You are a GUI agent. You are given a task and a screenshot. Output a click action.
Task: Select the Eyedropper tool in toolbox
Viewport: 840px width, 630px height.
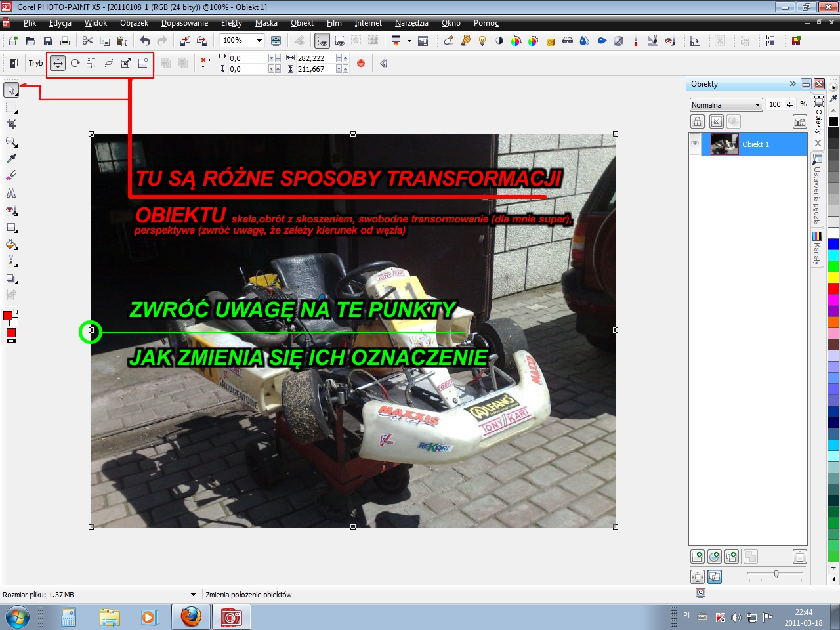coord(11,159)
